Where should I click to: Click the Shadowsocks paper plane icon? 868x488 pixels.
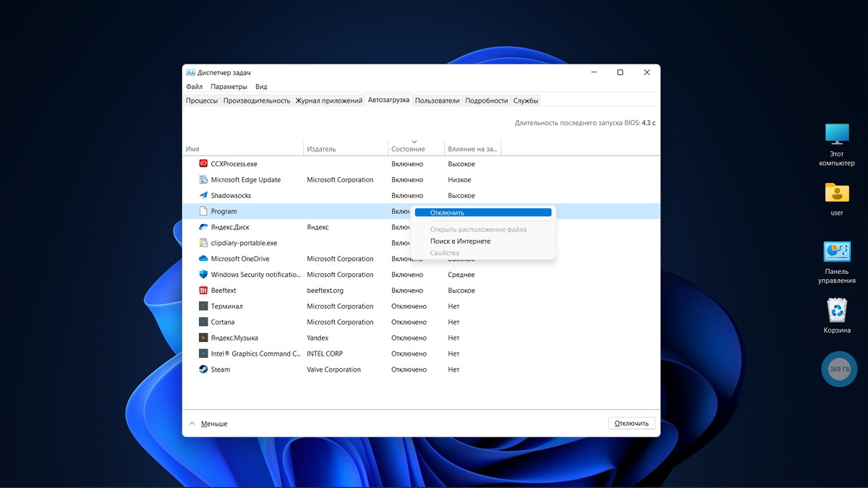coord(203,196)
